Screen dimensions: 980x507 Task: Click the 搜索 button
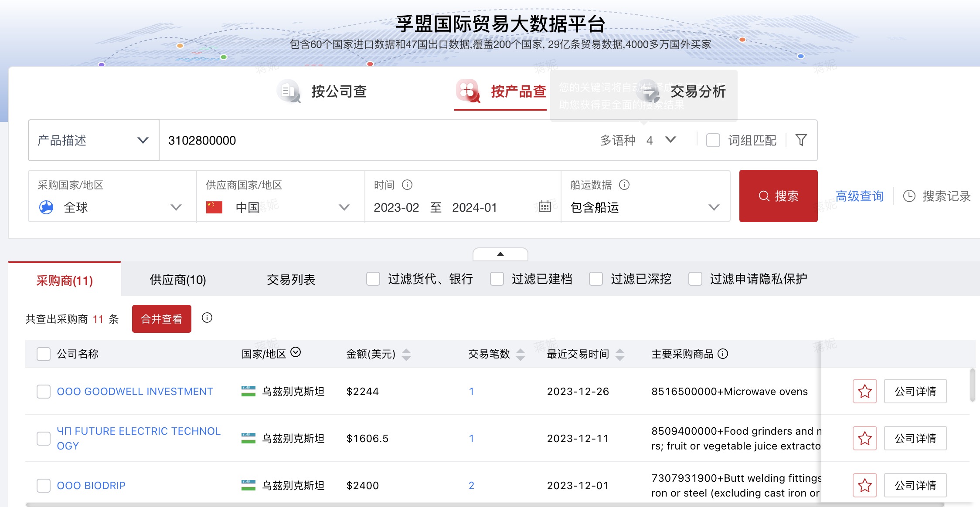click(x=778, y=196)
